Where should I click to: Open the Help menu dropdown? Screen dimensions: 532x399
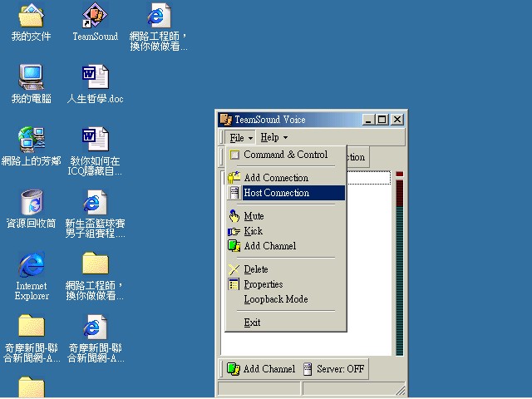[x=273, y=137]
